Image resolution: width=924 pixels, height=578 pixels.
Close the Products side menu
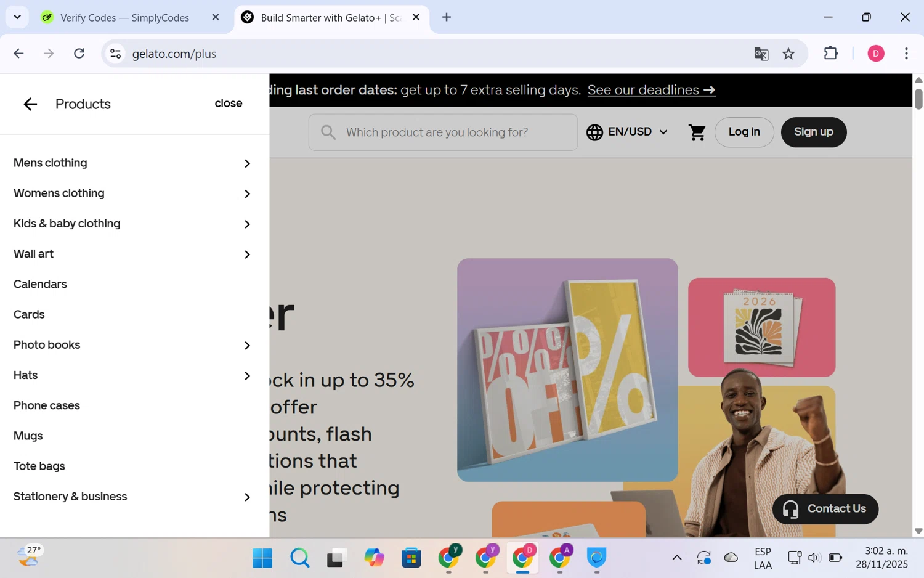229,104
